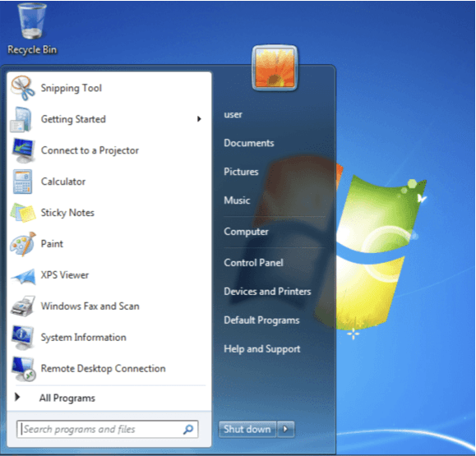Open the Pictures library
Image resolution: width=476 pixels, height=456 pixels.
[241, 172]
